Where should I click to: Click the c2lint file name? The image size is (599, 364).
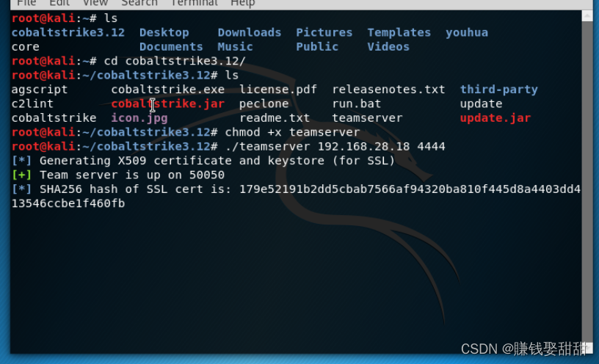tap(32, 103)
